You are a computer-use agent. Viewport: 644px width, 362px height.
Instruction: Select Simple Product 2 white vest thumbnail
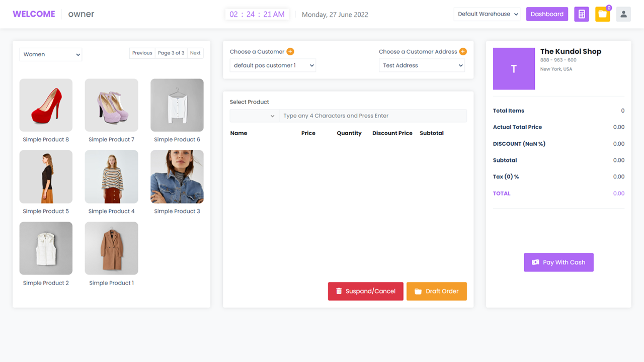(x=46, y=248)
